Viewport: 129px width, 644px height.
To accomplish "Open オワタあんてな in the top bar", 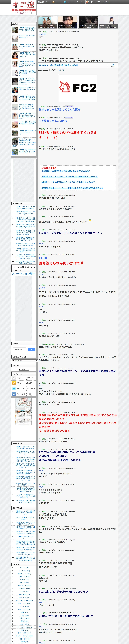I will tap(104, 2).
